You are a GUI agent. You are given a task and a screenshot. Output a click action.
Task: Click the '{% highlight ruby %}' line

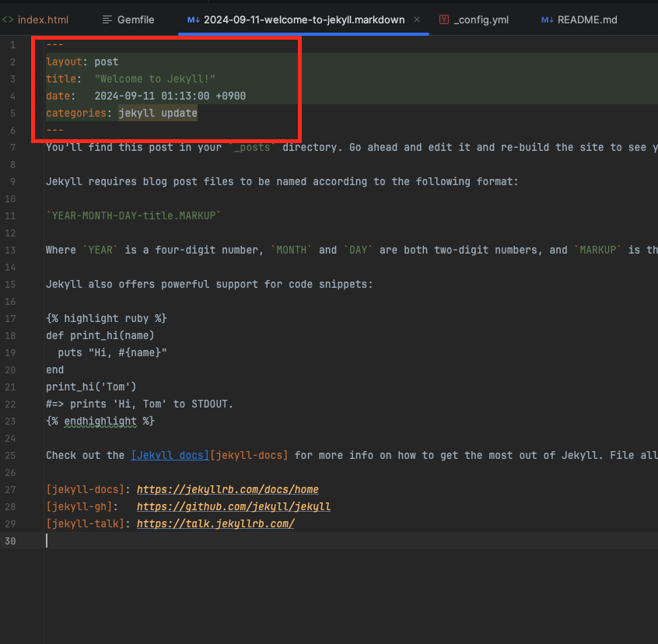click(107, 318)
